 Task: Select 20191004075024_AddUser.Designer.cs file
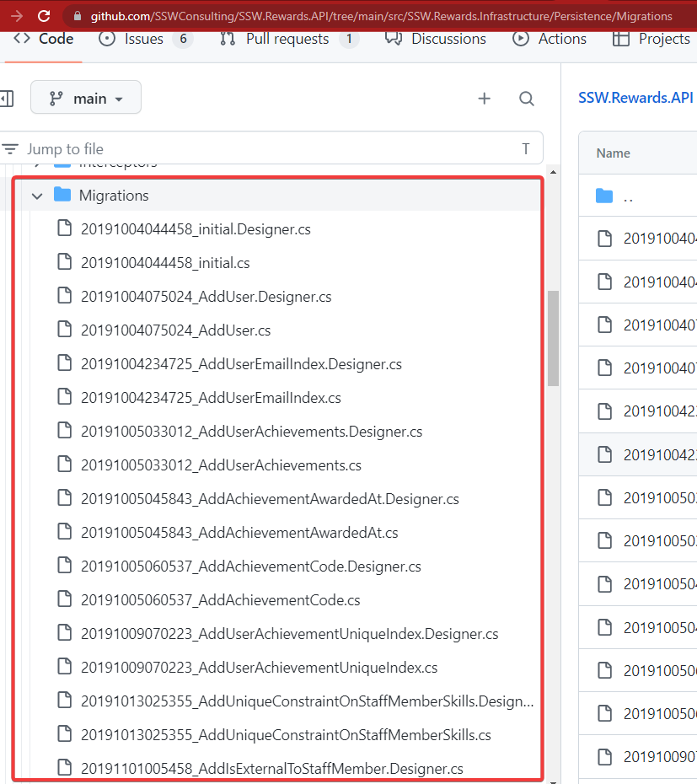click(206, 297)
